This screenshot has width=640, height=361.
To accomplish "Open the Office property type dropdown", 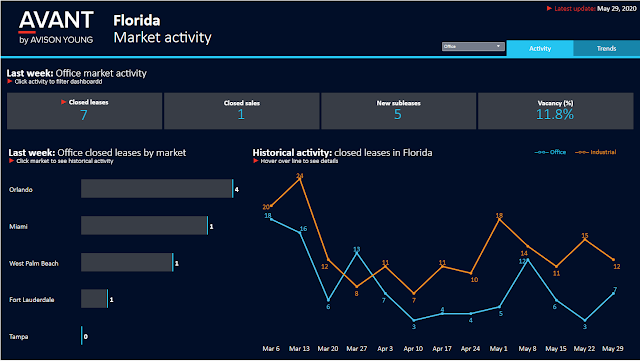I will (473, 47).
